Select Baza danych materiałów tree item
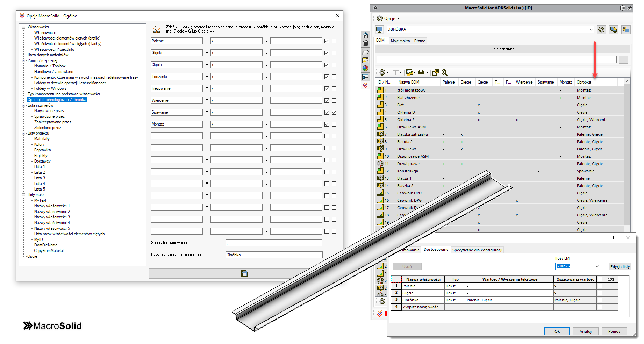Image resolution: width=644 pixels, height=344 pixels. click(x=48, y=55)
